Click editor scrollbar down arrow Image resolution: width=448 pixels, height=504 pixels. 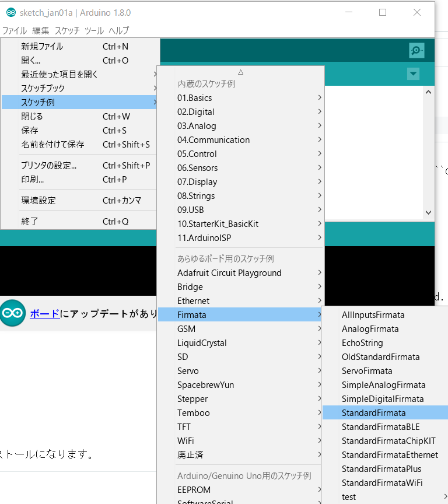pos(428,212)
